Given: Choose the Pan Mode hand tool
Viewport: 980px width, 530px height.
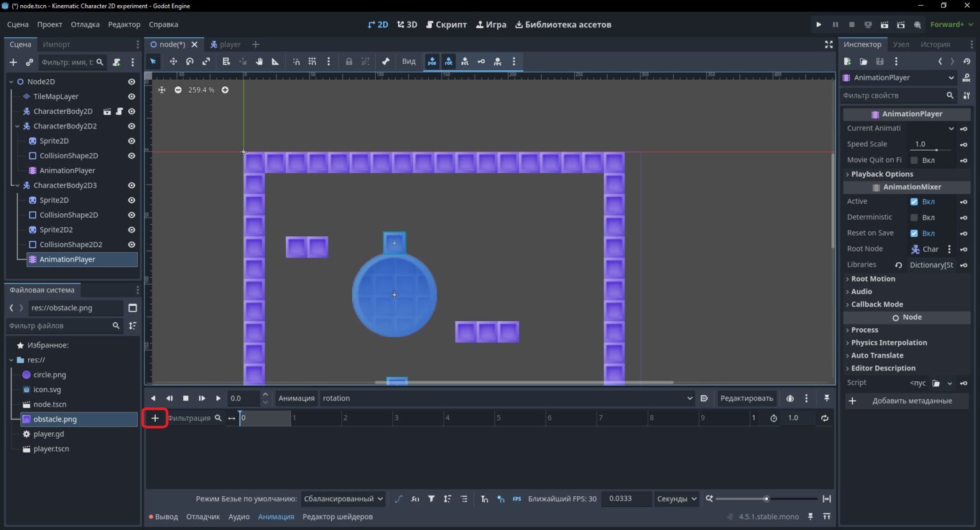Looking at the screenshot, I should 259,61.
